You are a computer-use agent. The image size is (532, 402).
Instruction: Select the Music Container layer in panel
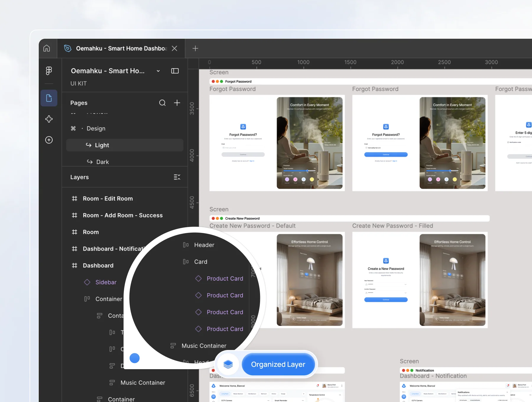[143, 383]
